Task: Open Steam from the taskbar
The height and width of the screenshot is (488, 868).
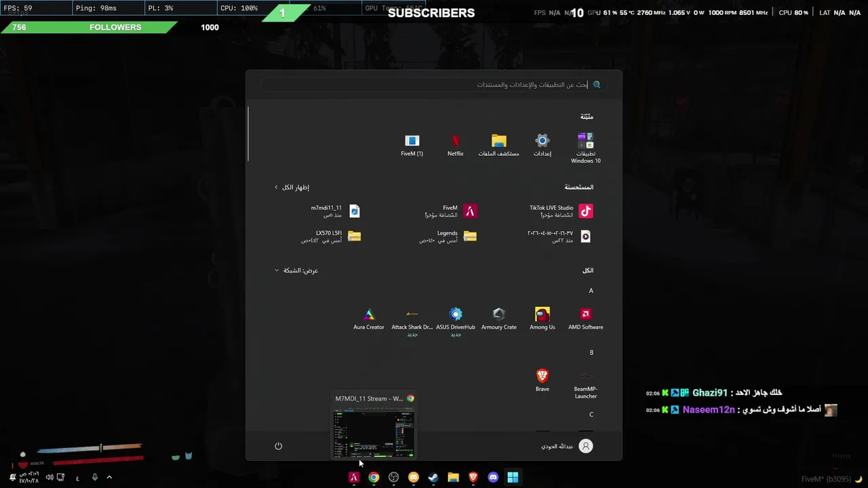Action: (x=433, y=477)
